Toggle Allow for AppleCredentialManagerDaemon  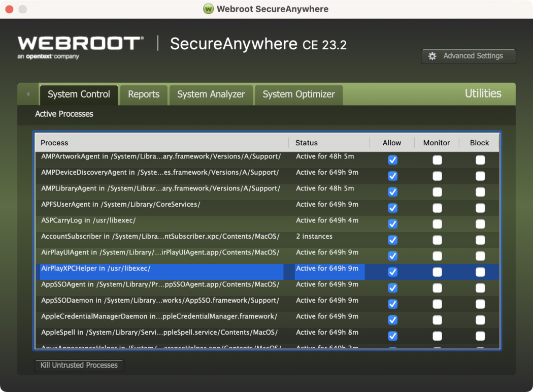392,320
